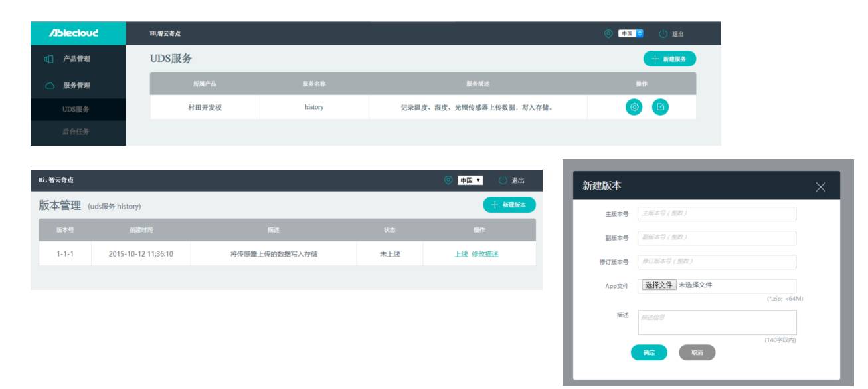
Task: Click the 创建时间 column header
Action: (141, 230)
